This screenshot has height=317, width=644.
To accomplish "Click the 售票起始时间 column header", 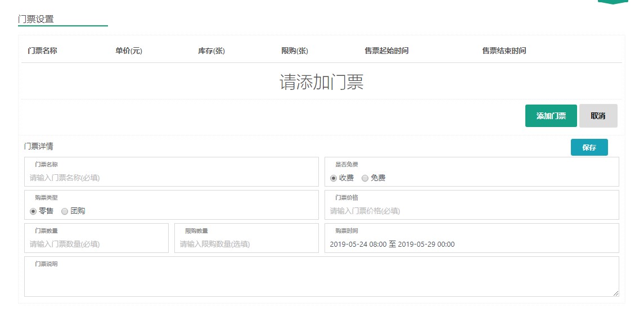I will [x=386, y=51].
